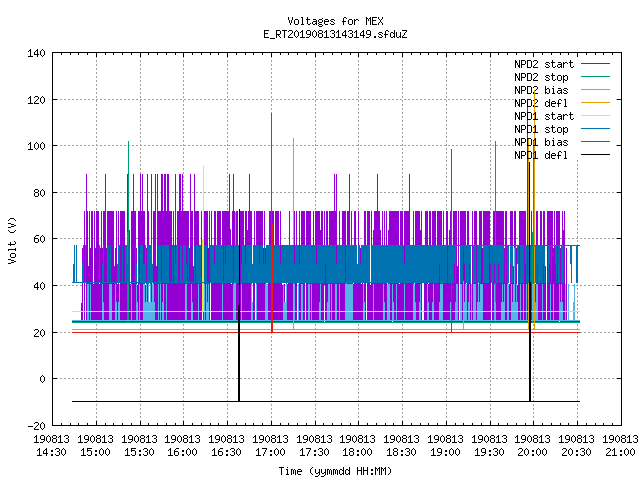Click the yellow NPD1 start legend line
Image resolution: width=640 pixels, height=480 pixels.
coord(595,116)
